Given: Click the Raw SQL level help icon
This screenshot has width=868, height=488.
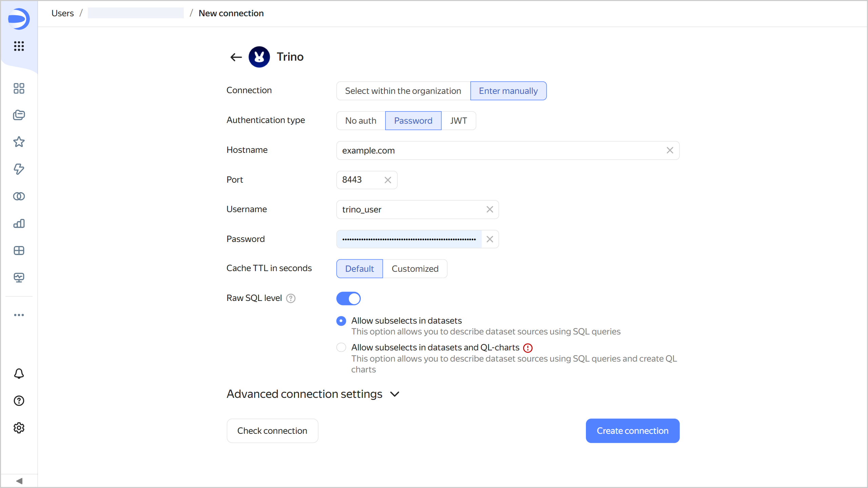Looking at the screenshot, I should click(291, 298).
